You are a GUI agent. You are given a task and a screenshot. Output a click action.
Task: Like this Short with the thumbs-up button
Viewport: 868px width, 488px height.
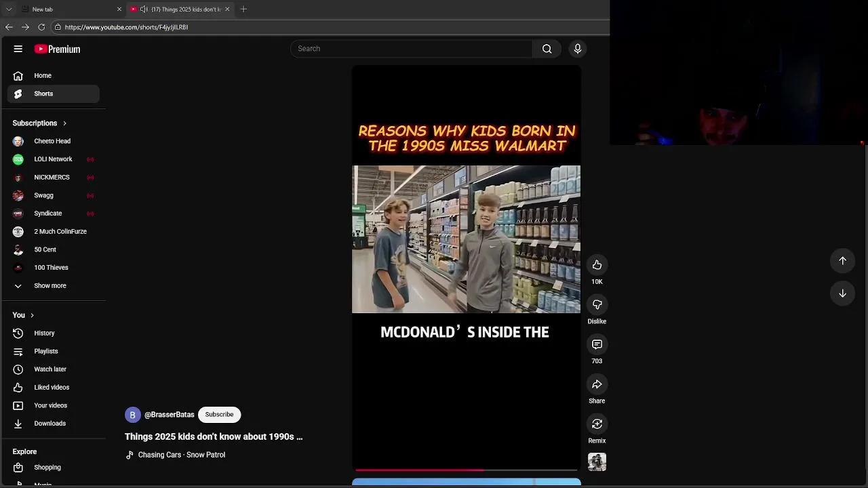pos(597,265)
